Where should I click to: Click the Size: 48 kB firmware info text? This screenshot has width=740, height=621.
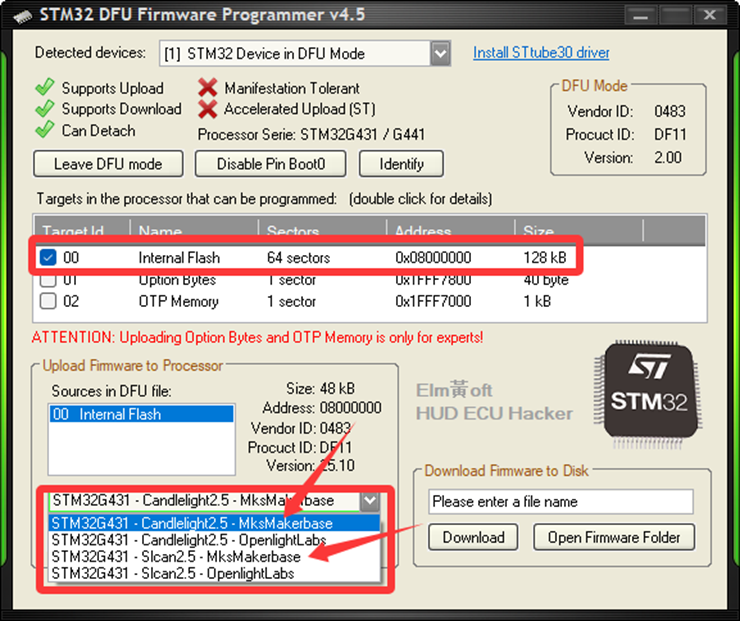coord(320,388)
